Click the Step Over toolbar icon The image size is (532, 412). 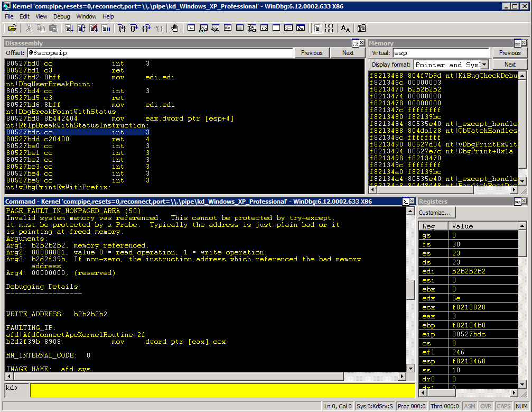(134, 28)
